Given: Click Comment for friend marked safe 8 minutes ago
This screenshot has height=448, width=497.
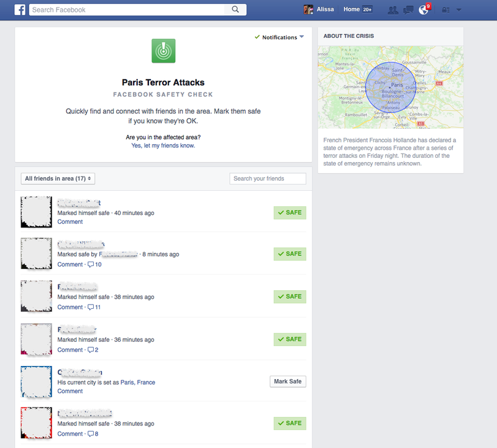Looking at the screenshot, I should coord(70,265).
